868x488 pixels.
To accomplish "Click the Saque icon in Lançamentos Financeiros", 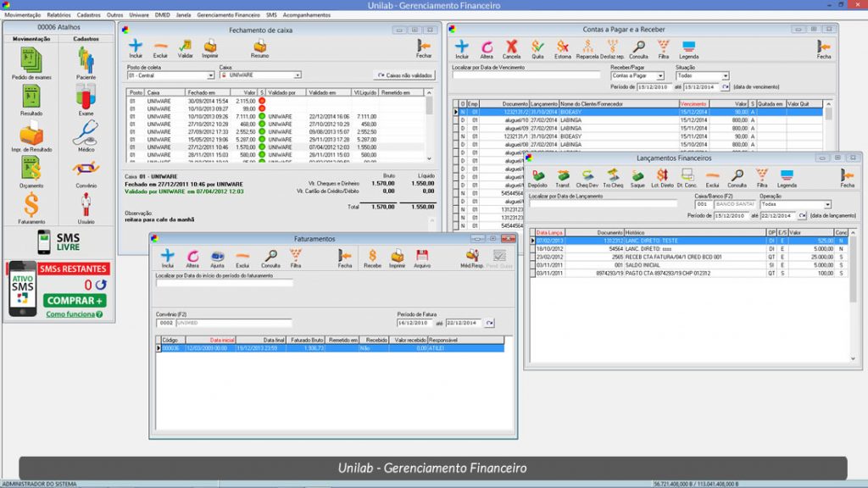I will pos(636,175).
